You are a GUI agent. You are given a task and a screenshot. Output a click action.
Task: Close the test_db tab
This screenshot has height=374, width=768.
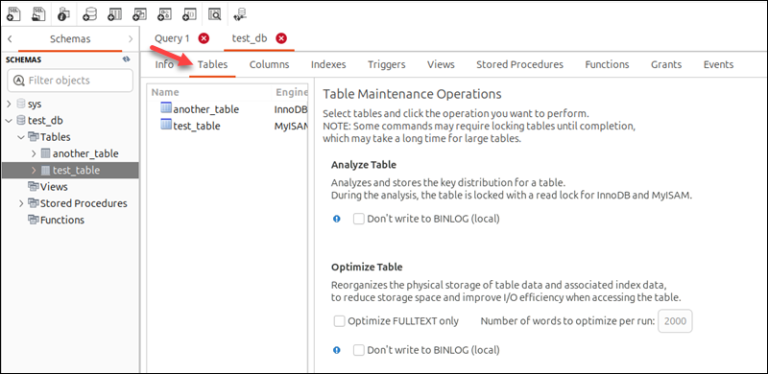(281, 39)
